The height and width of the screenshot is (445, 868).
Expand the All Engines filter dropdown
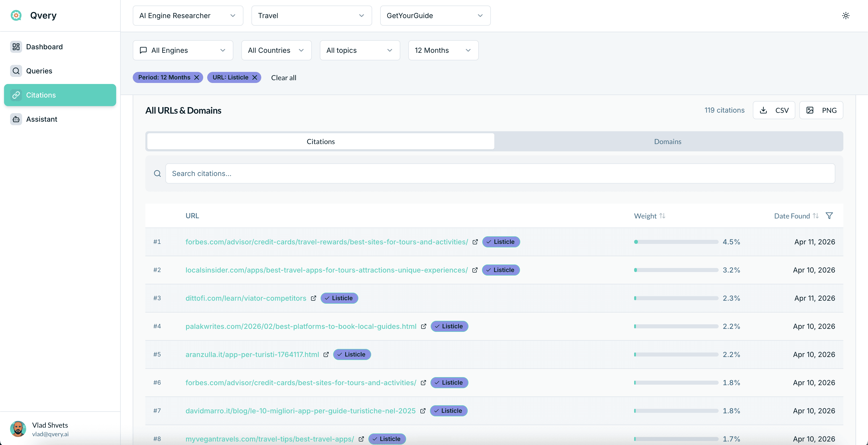coord(183,50)
